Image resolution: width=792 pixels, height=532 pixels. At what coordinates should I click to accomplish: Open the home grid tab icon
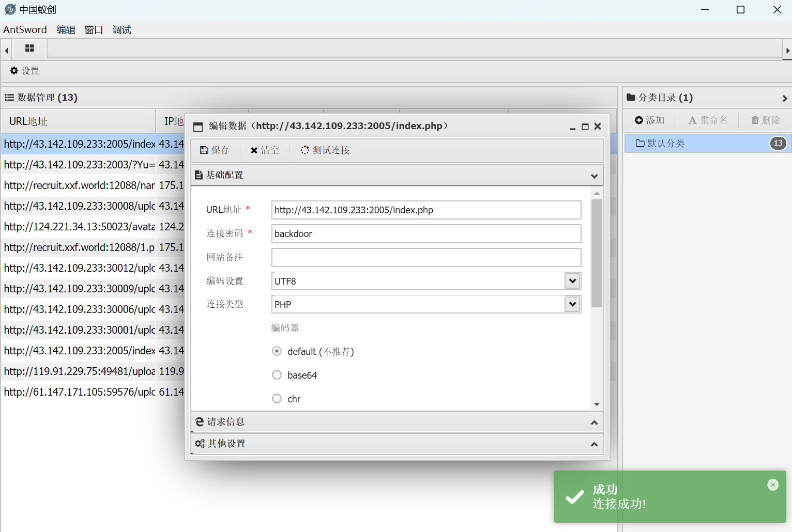pos(29,48)
